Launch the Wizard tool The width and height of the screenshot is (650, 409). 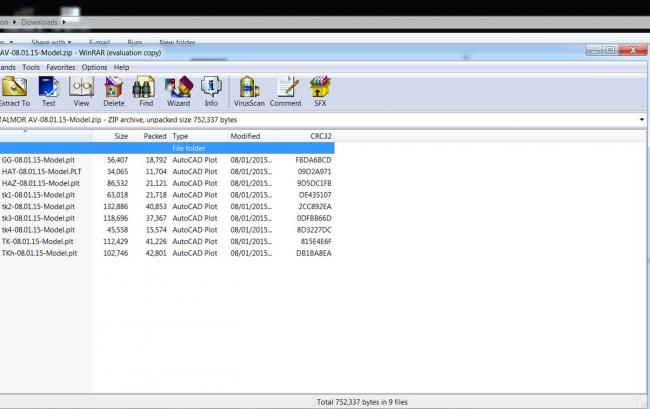178,90
